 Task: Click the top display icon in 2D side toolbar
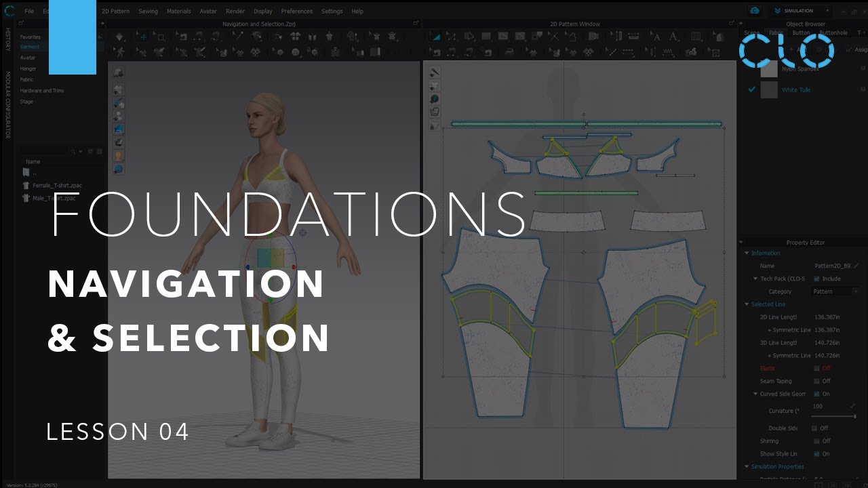point(435,73)
